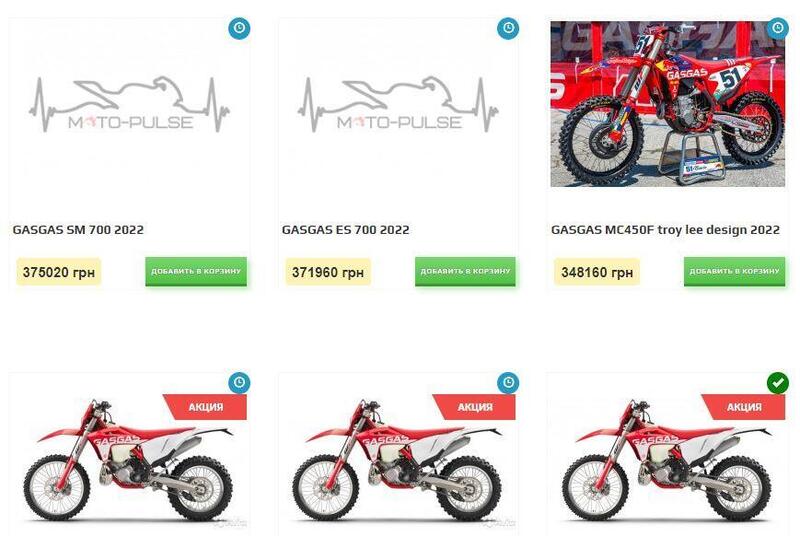The height and width of the screenshot is (536, 800).
Task: Click Moto-Pulse placeholder image of SM 700
Action: pos(129,105)
